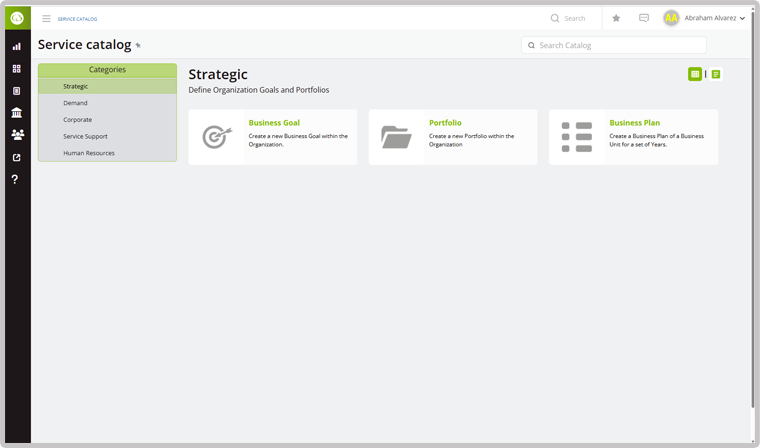This screenshot has width=760, height=448.
Task: Switch to grid view of catalog
Action: pyautogui.click(x=695, y=74)
